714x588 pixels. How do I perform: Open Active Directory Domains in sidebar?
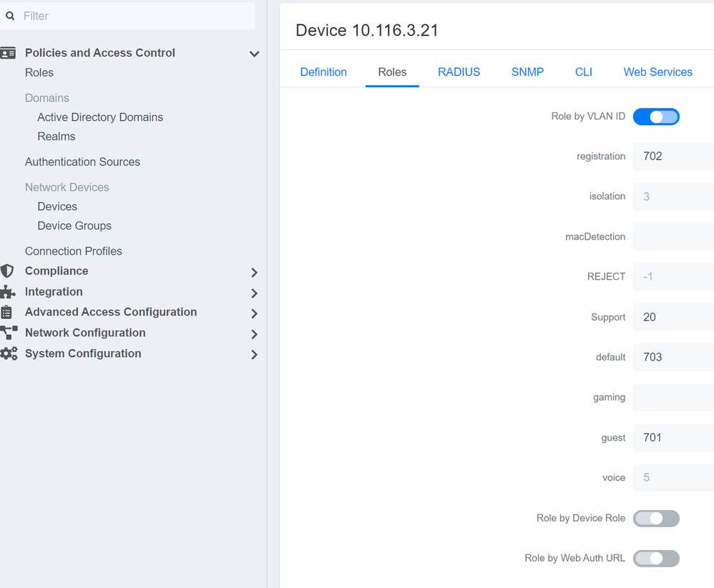100,117
